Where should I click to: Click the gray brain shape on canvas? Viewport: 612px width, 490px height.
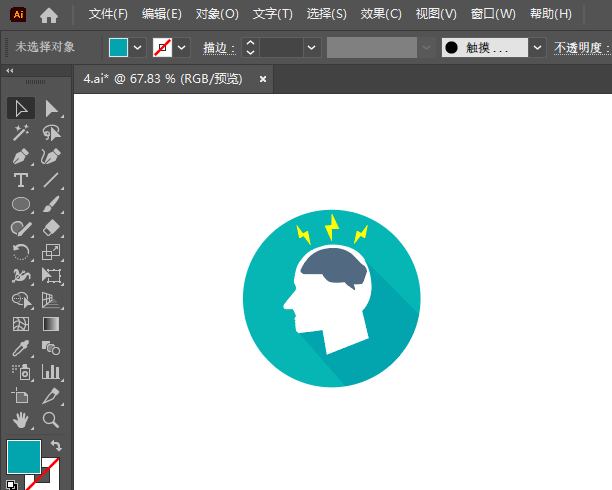tap(332, 265)
